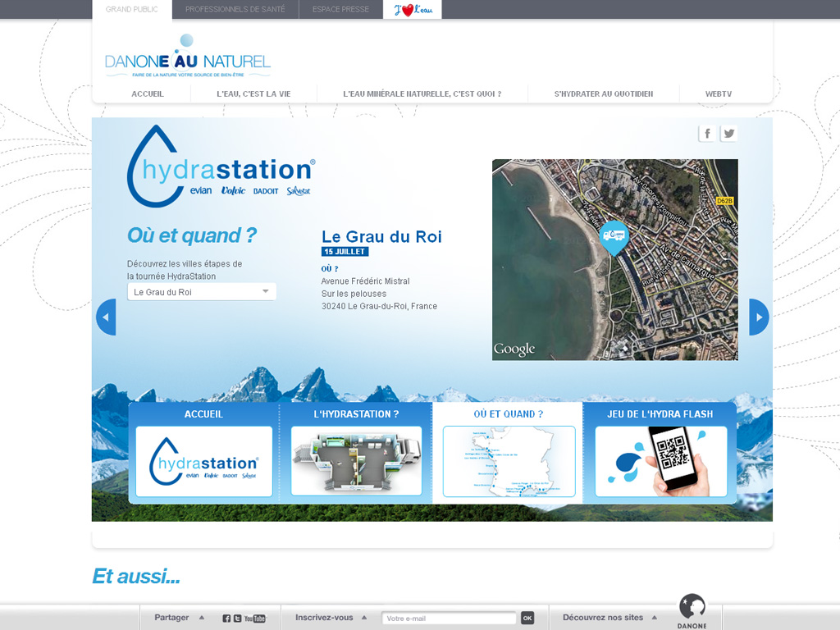
Task: Click the satellite map of Le Grau du Roi
Action: tap(615, 260)
